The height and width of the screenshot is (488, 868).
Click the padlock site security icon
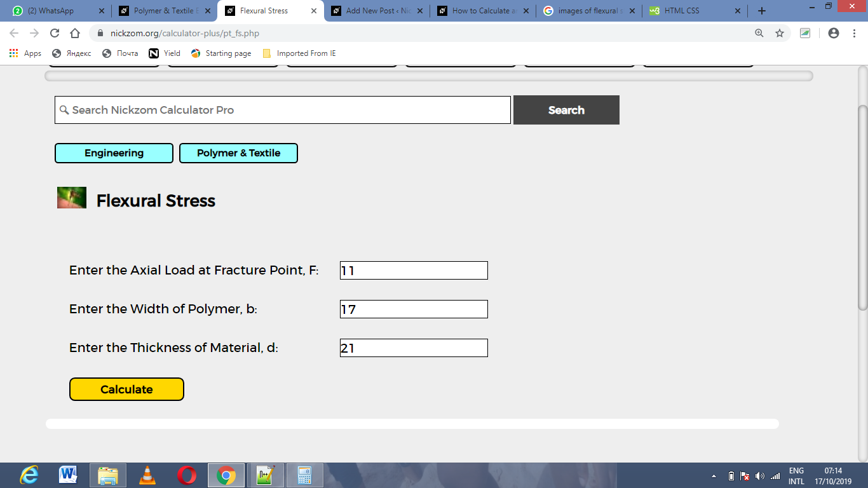(100, 33)
